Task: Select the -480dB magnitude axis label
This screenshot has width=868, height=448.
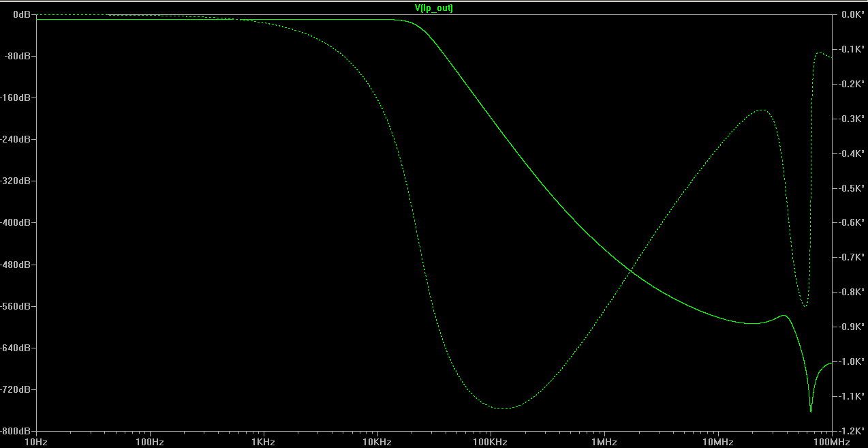Action: [x=15, y=265]
